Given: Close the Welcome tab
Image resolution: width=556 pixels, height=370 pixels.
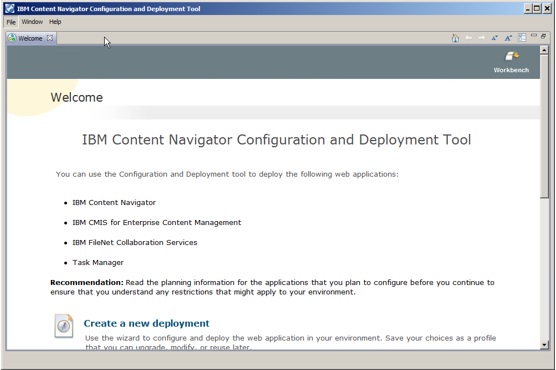Looking at the screenshot, I should tap(50, 38).
